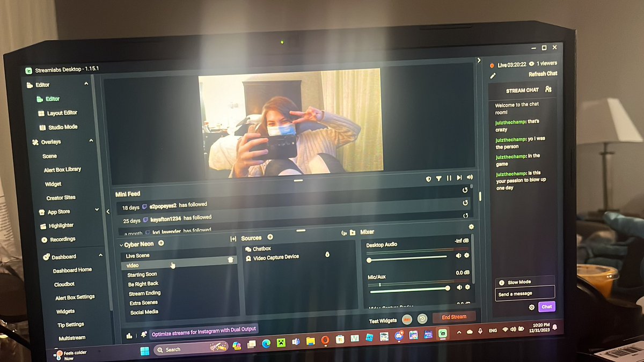
Task: Add a new source with plus icon
Action: (x=270, y=237)
